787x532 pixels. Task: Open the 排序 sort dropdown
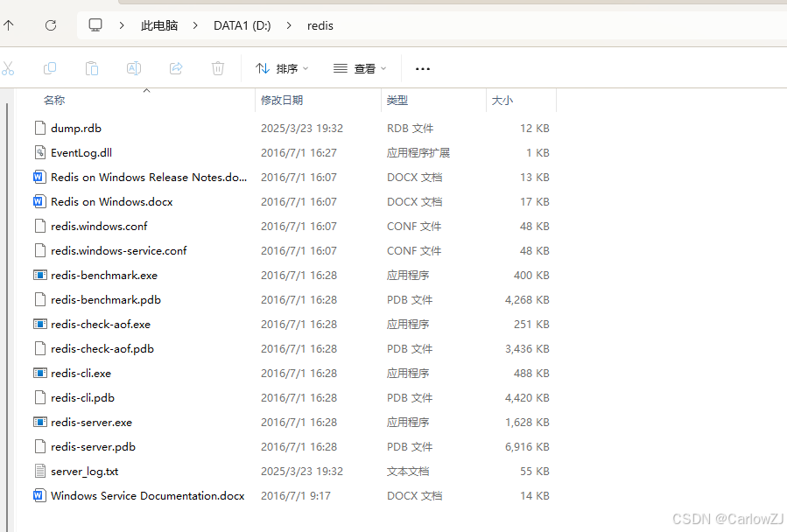click(x=282, y=68)
